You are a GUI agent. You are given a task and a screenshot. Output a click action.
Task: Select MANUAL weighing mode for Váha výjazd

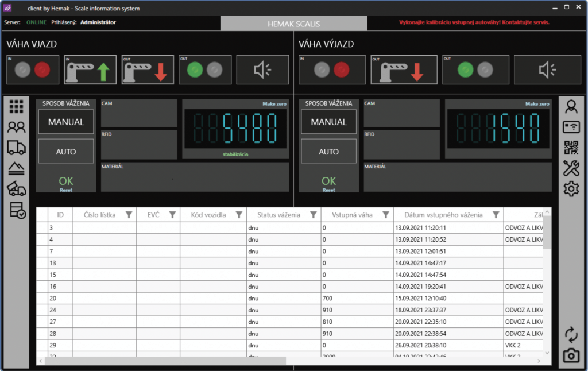click(x=329, y=122)
